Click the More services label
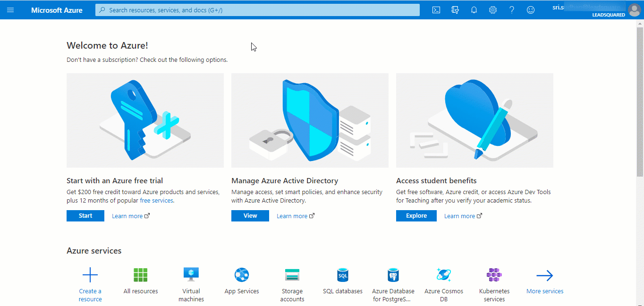 [545, 291]
